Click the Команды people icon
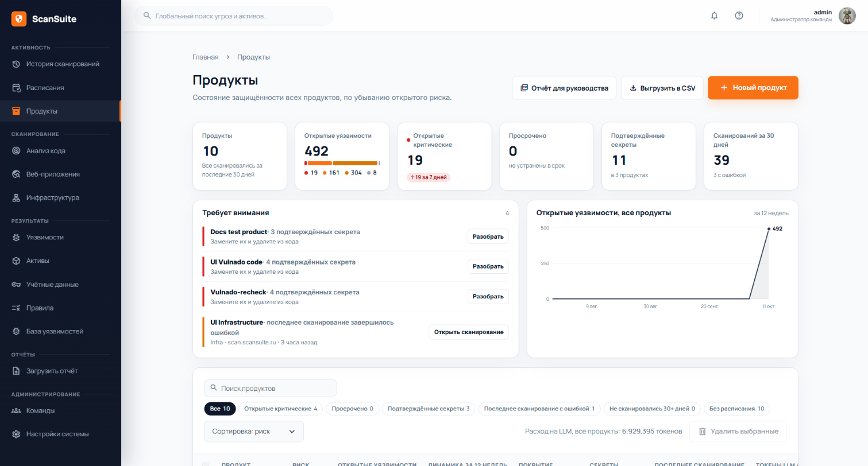 (x=16, y=411)
